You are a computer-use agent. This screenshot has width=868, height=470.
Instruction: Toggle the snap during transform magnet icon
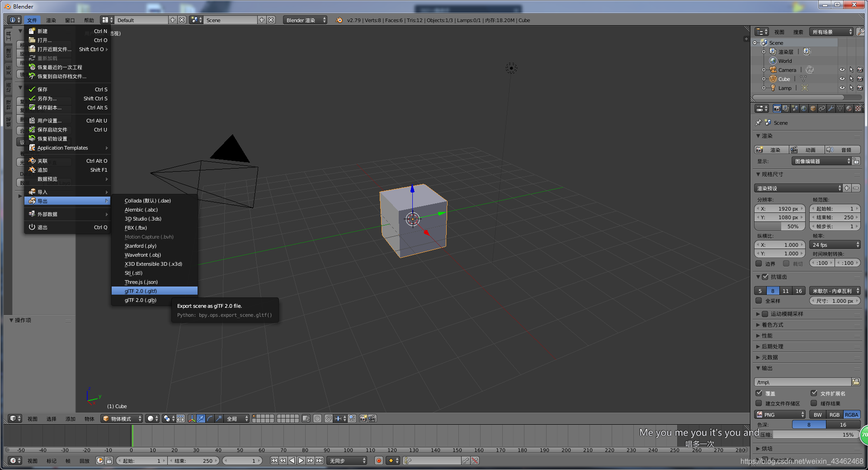(329, 418)
